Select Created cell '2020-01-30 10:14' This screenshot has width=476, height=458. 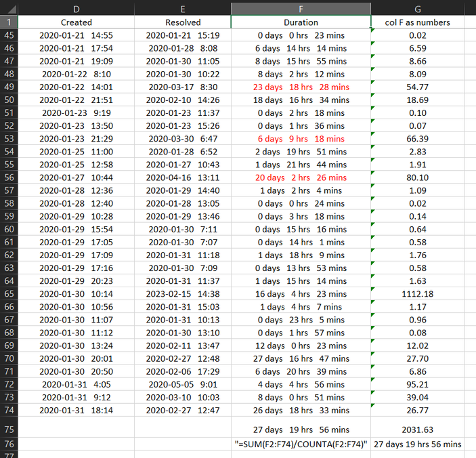[x=77, y=293]
